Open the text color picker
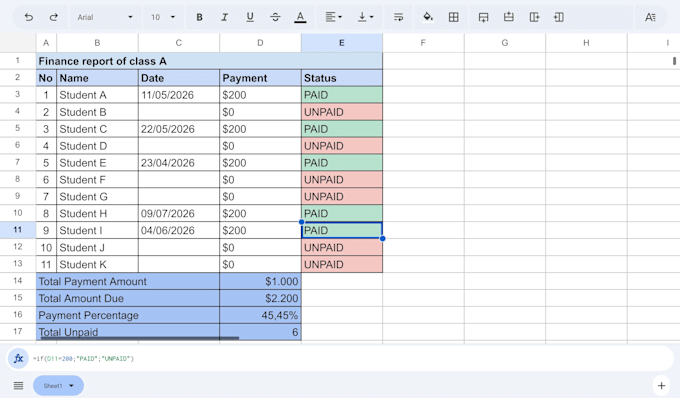 pyautogui.click(x=300, y=17)
